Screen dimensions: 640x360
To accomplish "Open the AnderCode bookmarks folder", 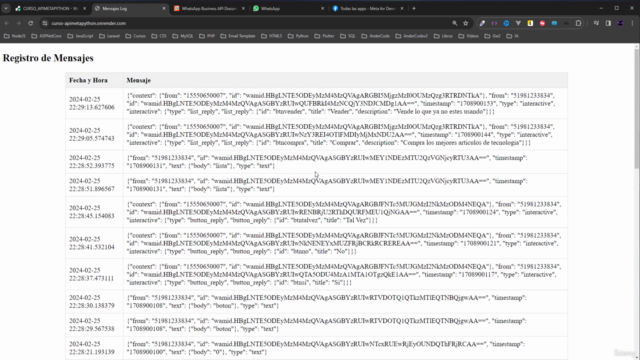I will [376, 36].
